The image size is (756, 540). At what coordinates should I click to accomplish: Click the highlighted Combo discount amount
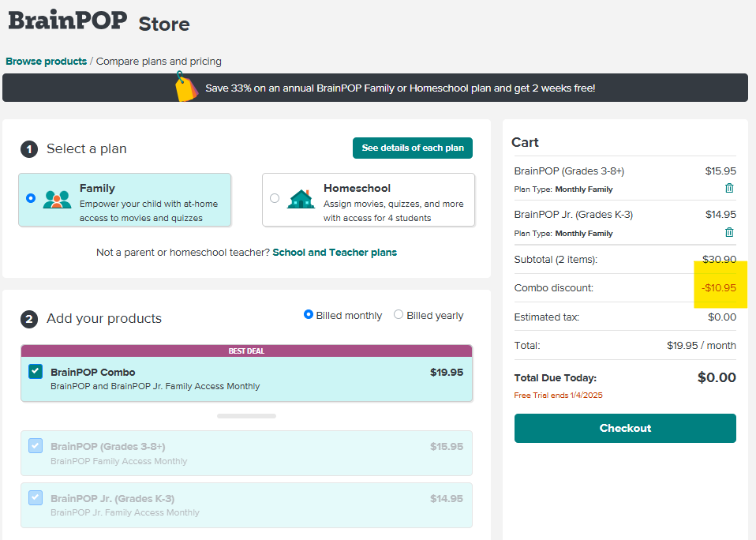point(720,287)
